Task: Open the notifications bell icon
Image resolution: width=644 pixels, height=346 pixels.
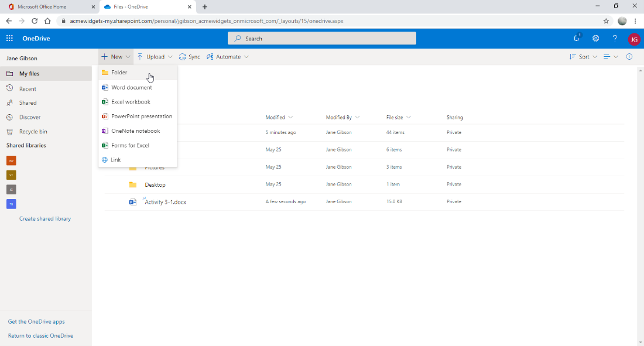Action: 577,38
